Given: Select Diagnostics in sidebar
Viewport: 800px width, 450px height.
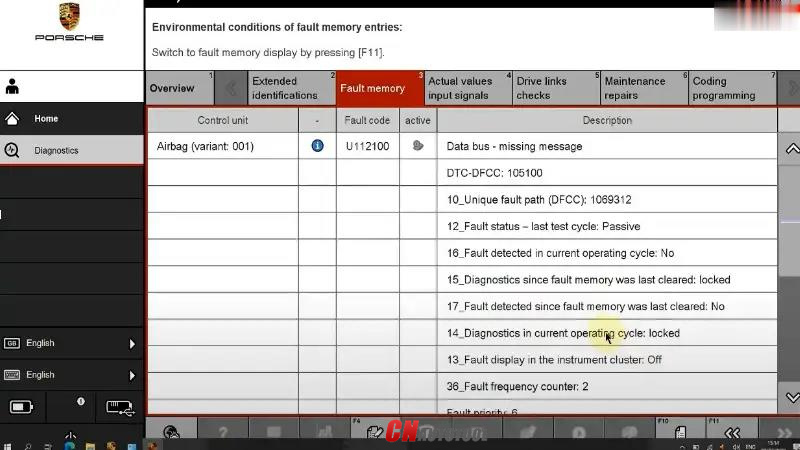Looking at the screenshot, I should [x=72, y=150].
